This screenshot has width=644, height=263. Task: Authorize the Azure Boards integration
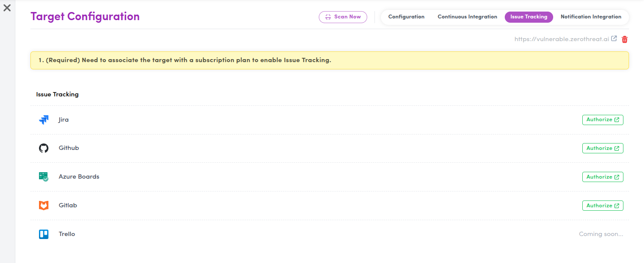[x=602, y=177]
